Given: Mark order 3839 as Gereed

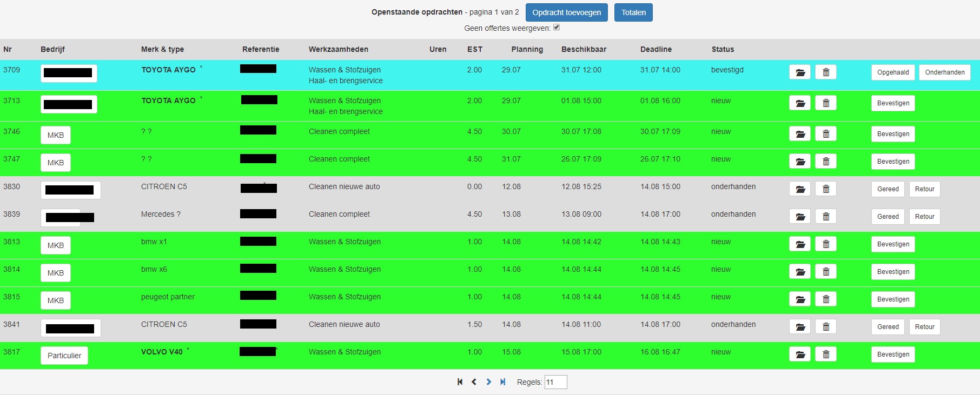Looking at the screenshot, I should coord(888,217).
